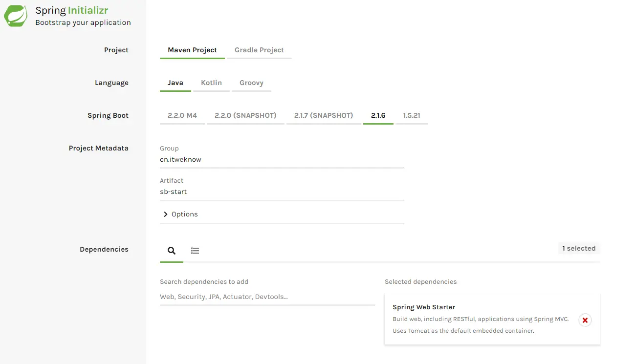Image resolution: width=635 pixels, height=364 pixels.
Task: Select Gradle Project
Action: click(259, 50)
